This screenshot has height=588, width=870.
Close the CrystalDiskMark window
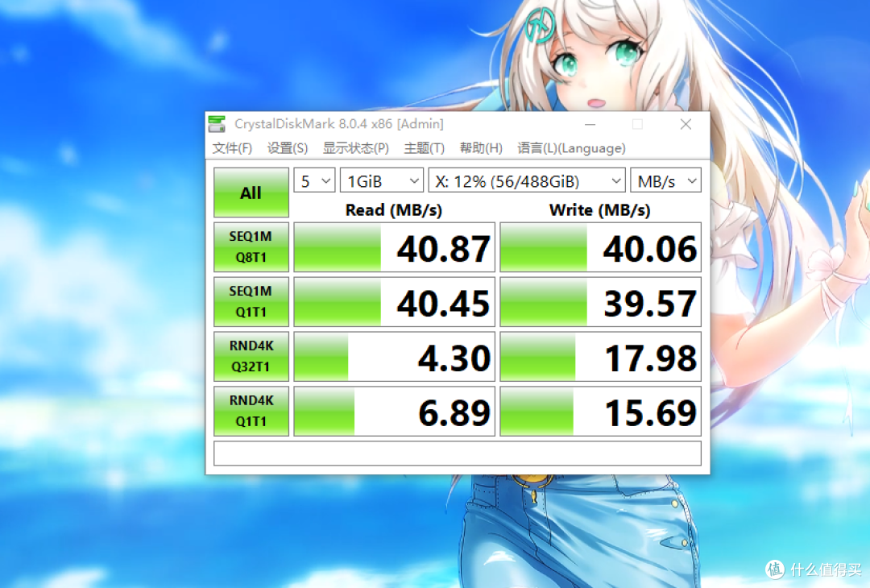click(x=686, y=124)
